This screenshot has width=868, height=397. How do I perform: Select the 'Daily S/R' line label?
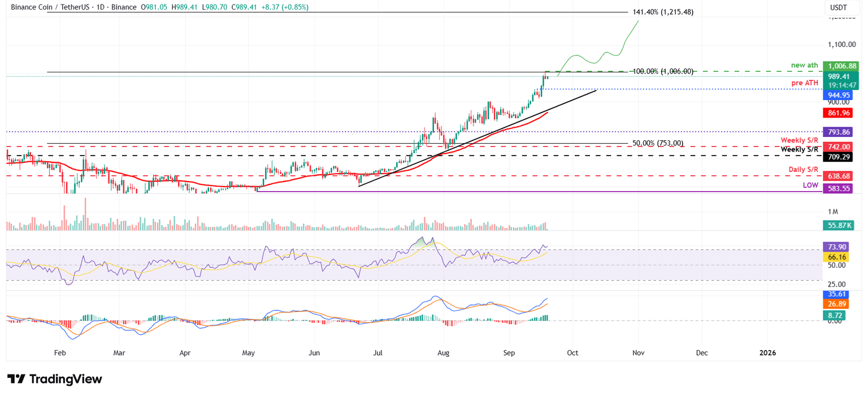click(x=802, y=169)
